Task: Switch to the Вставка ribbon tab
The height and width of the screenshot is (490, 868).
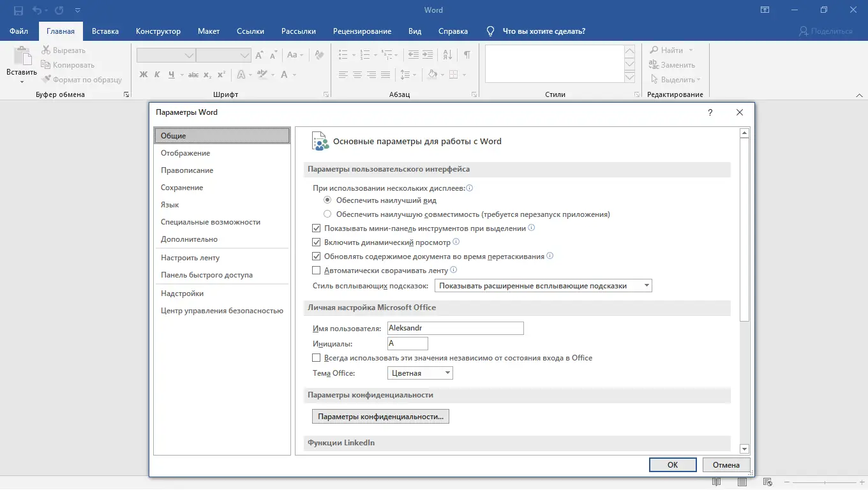Action: (105, 31)
